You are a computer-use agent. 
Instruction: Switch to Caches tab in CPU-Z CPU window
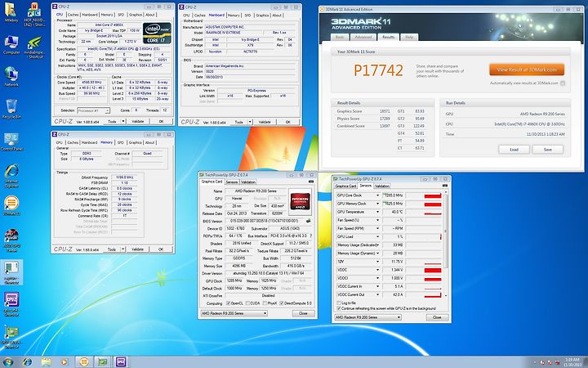[x=73, y=15]
